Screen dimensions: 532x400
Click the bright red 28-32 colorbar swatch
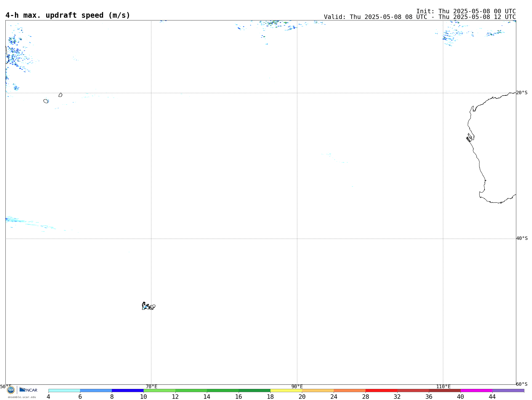coord(381,390)
